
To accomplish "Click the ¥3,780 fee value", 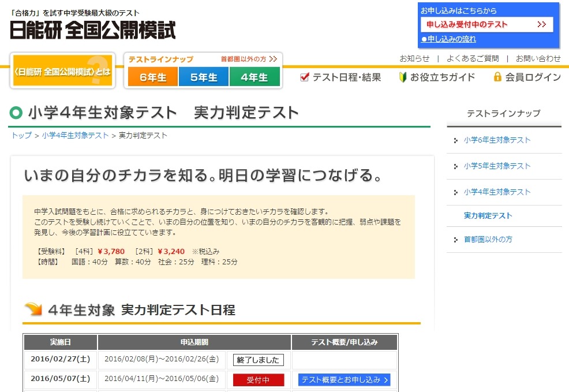I will coord(111,252).
